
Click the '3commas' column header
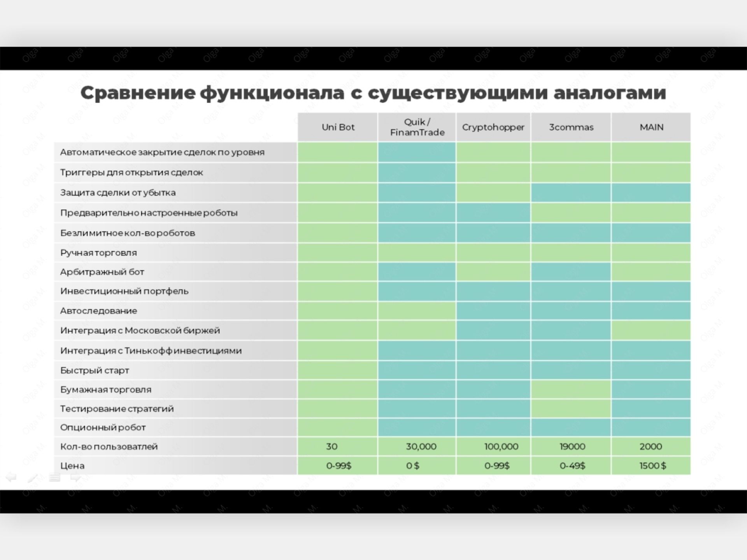click(571, 127)
